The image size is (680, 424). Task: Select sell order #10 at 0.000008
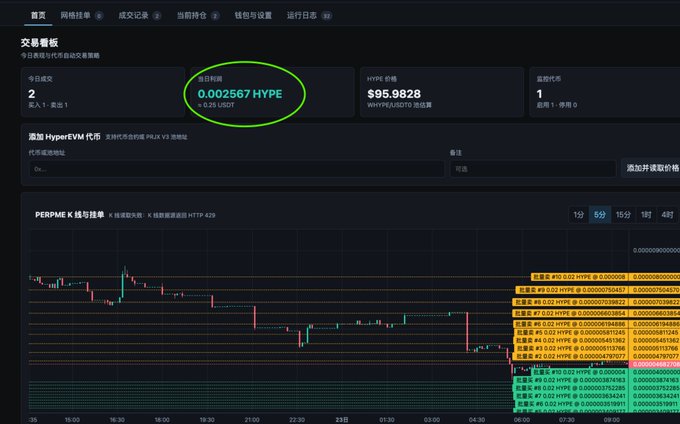pos(579,277)
